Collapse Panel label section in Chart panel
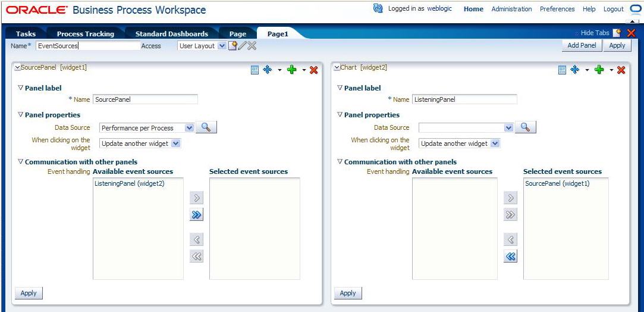Screen dimensions: 644x312 340,88
